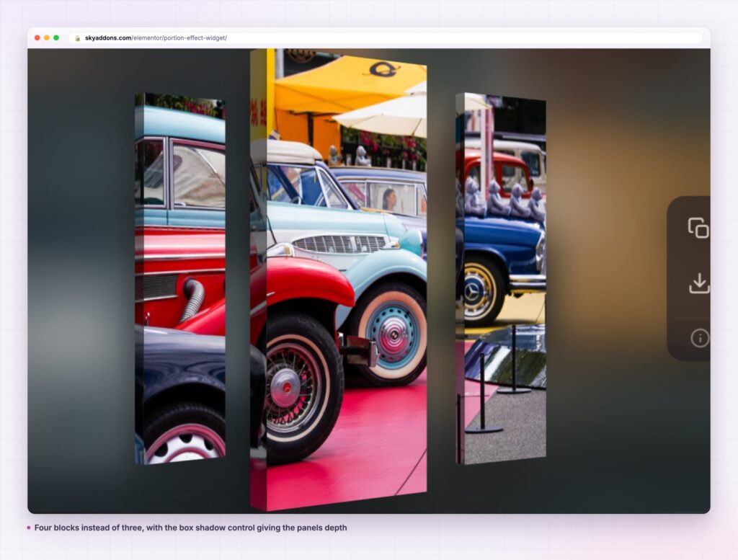
Task: Select the left image panel with the black fender
Action: click(x=180, y=279)
